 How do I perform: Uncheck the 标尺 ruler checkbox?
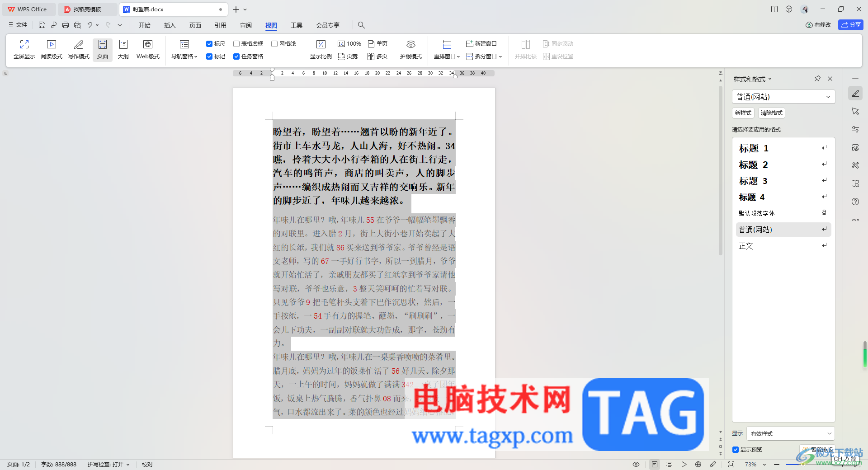[209, 44]
